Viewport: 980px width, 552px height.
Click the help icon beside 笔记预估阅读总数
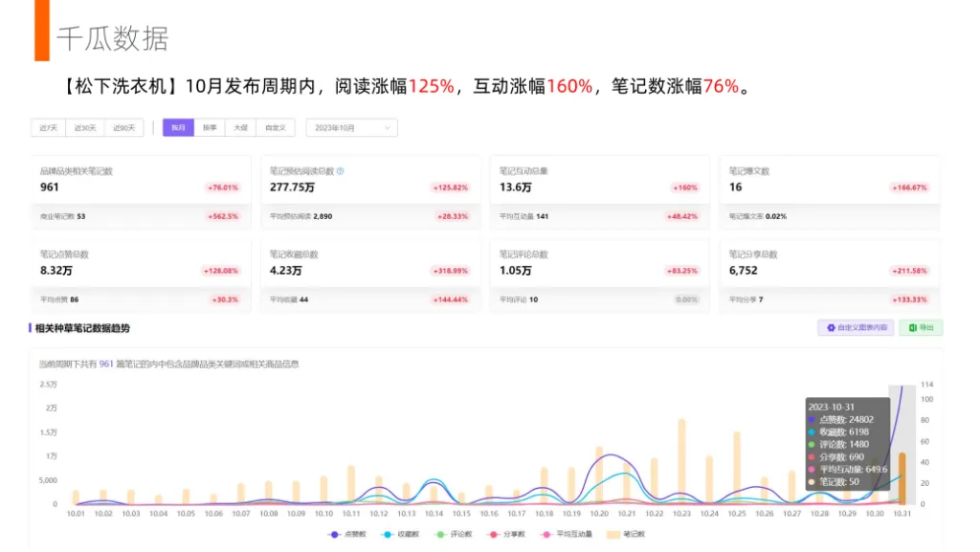pos(341,171)
